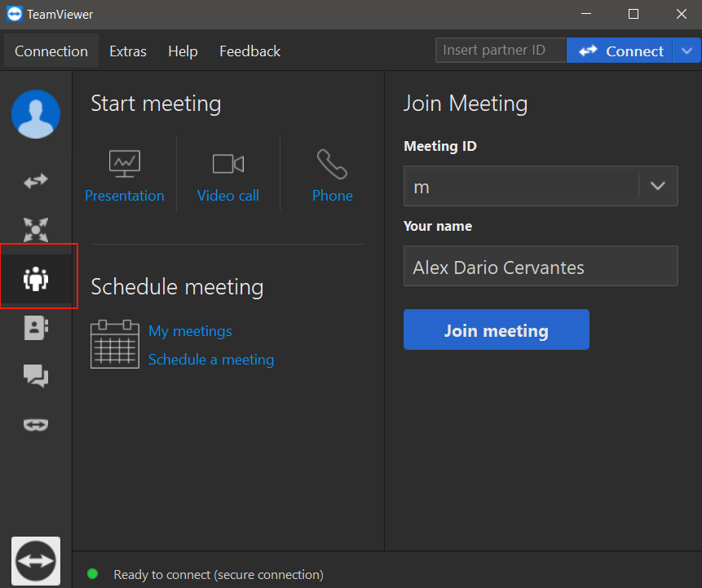
Task: Start a Phone meeting
Action: point(332,176)
